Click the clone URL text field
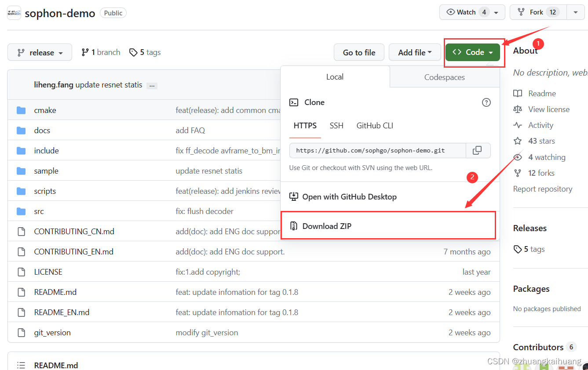Screen dimensions: 588x370 click(378, 150)
